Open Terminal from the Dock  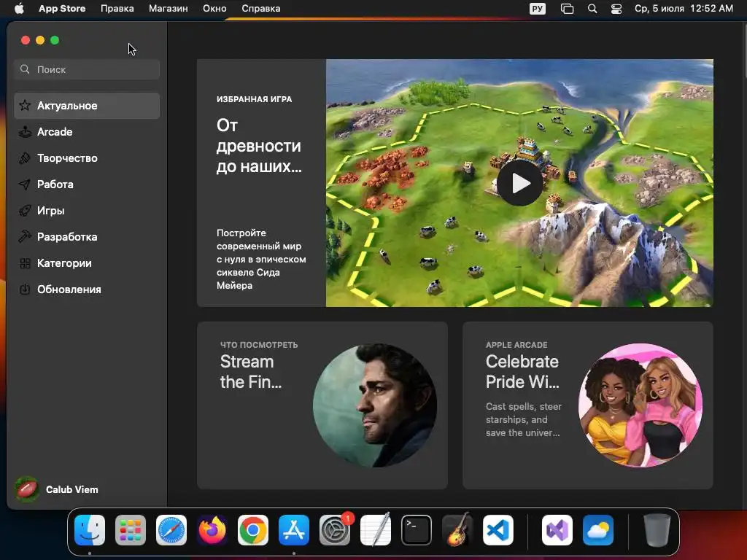[x=417, y=530]
